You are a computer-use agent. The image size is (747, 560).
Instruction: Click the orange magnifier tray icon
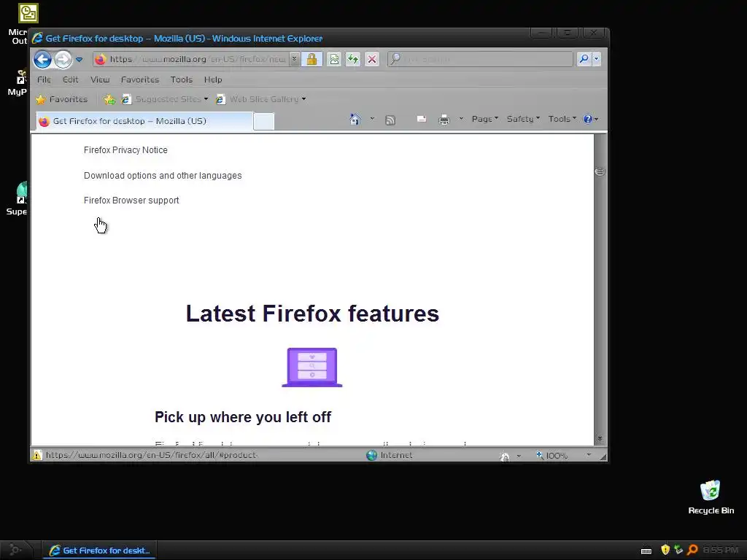point(692,550)
